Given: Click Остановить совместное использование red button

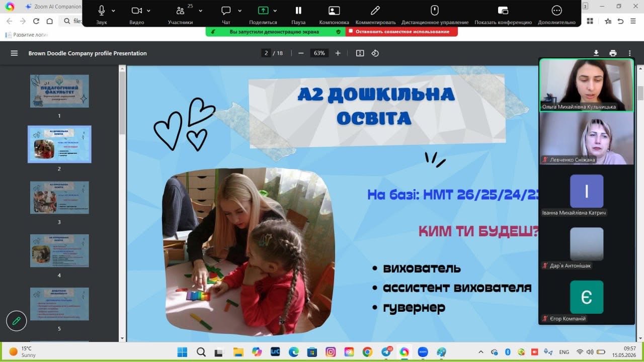Looking at the screenshot, I should pos(402,32).
